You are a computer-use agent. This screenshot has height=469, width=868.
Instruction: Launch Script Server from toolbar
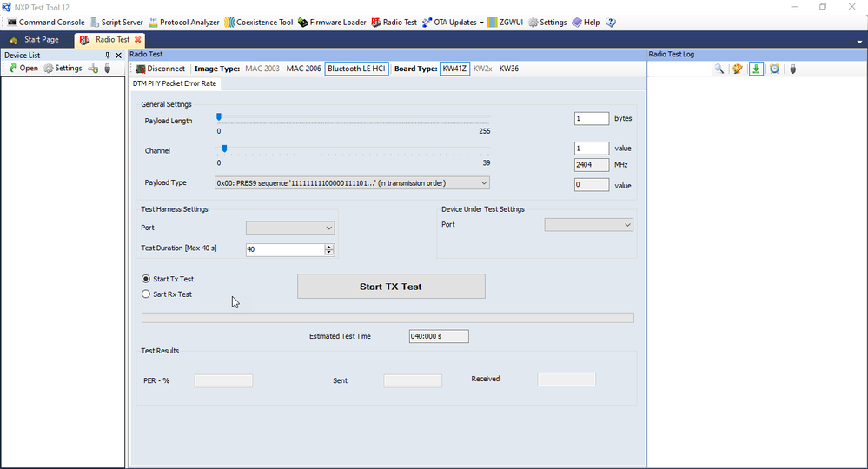click(116, 22)
